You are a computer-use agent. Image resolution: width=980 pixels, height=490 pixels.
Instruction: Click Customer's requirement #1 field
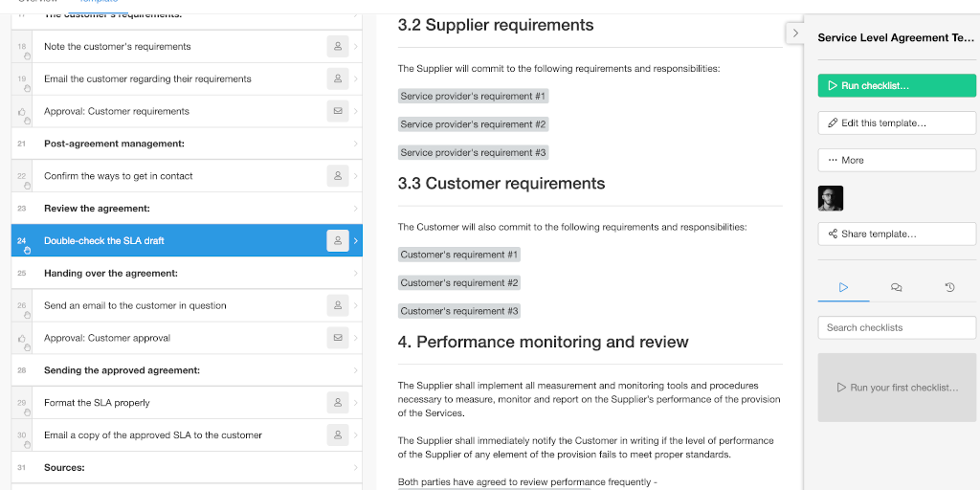click(459, 255)
